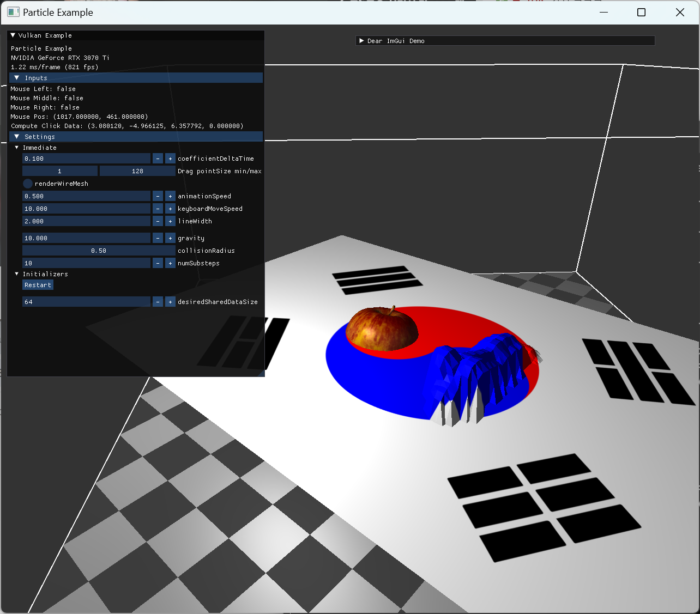Close the Particle Example window

pyautogui.click(x=680, y=13)
